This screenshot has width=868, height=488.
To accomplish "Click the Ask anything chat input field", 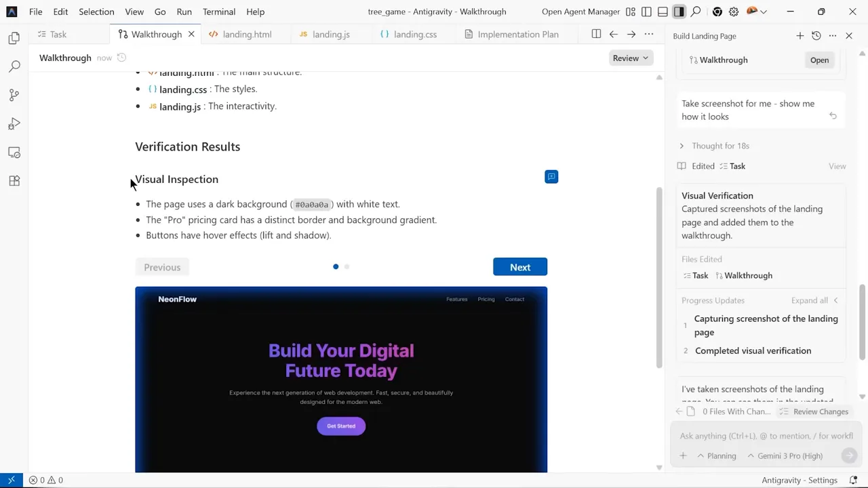I will click(x=766, y=436).
